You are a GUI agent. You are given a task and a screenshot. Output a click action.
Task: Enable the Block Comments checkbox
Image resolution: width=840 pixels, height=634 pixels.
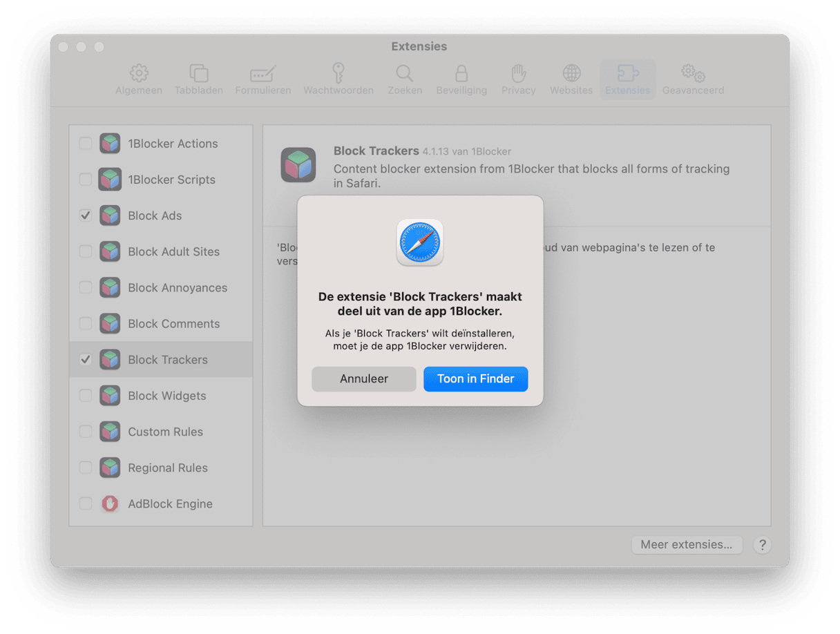pos(86,323)
